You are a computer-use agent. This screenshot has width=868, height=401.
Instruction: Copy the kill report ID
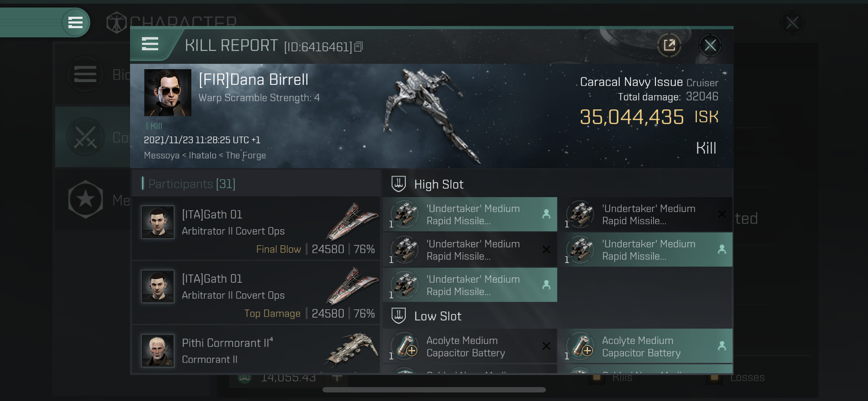tap(359, 47)
